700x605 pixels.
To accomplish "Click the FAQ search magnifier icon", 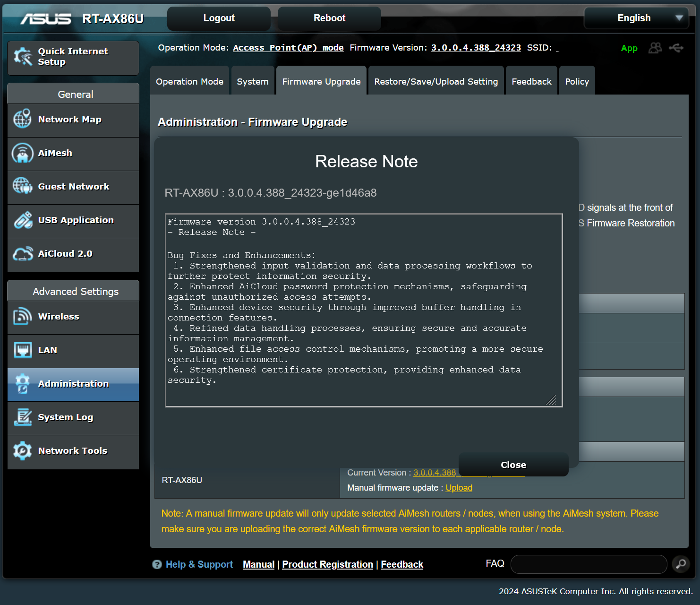I will tap(681, 564).
